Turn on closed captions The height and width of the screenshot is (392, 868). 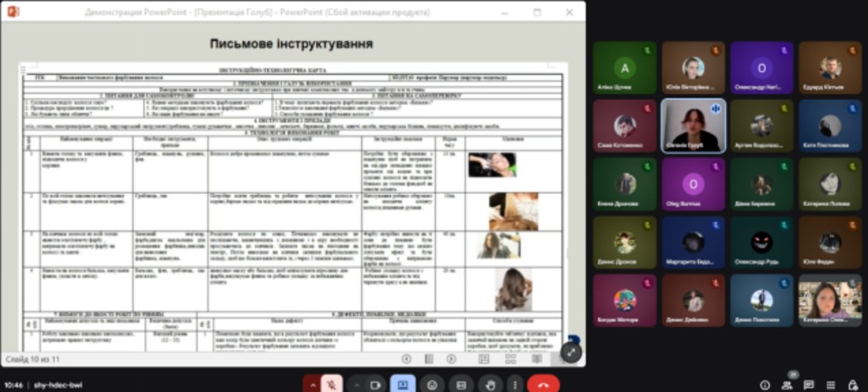coord(460,385)
